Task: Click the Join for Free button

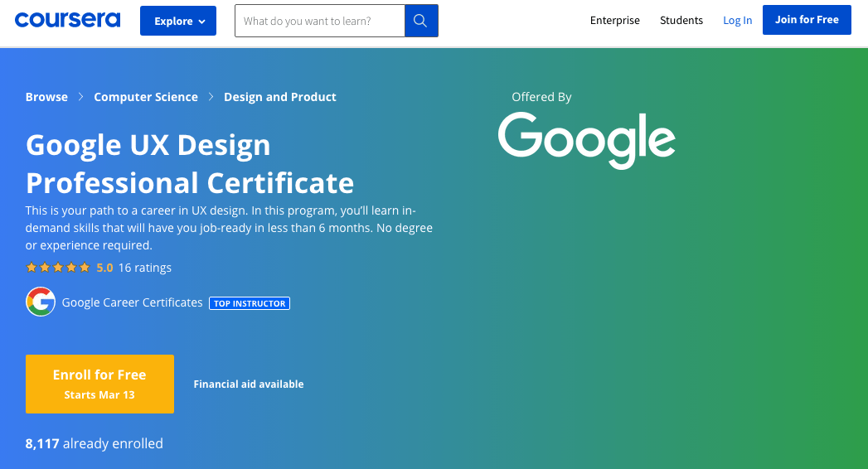Action: [x=807, y=20]
